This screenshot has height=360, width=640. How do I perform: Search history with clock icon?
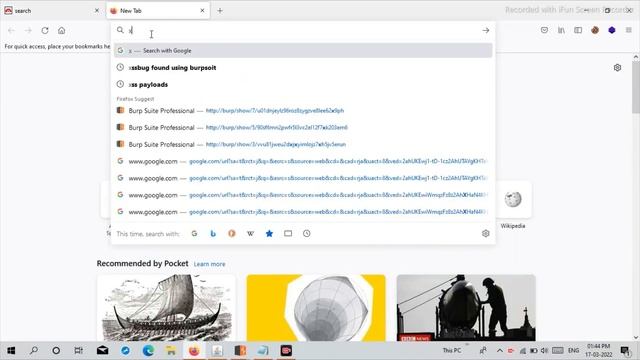coord(307,233)
